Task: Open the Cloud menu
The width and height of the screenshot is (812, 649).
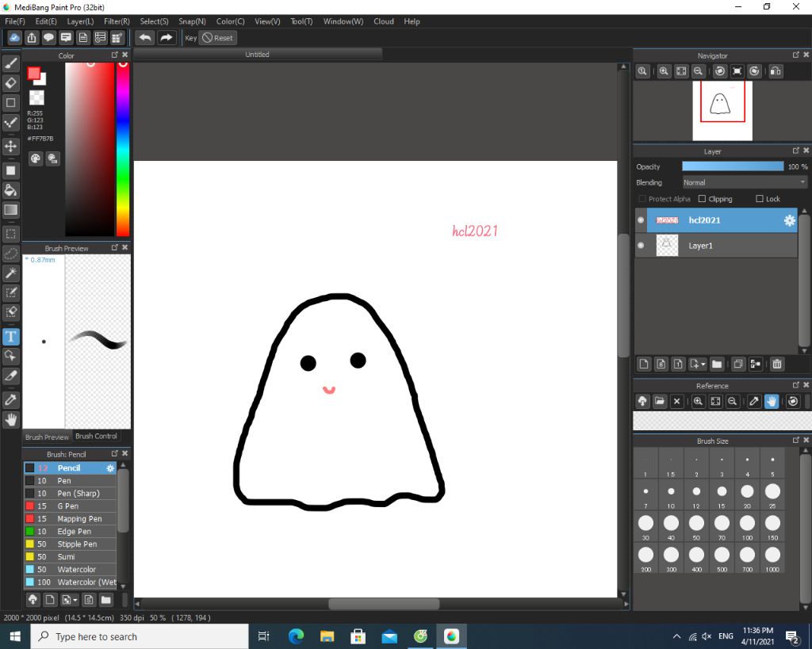Action: pyautogui.click(x=384, y=21)
